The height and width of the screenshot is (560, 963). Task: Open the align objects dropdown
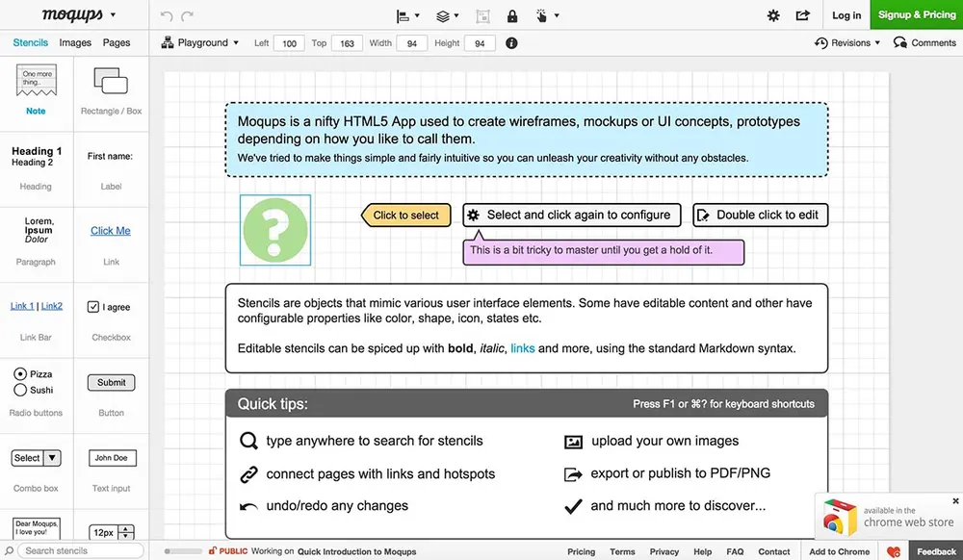click(x=407, y=16)
